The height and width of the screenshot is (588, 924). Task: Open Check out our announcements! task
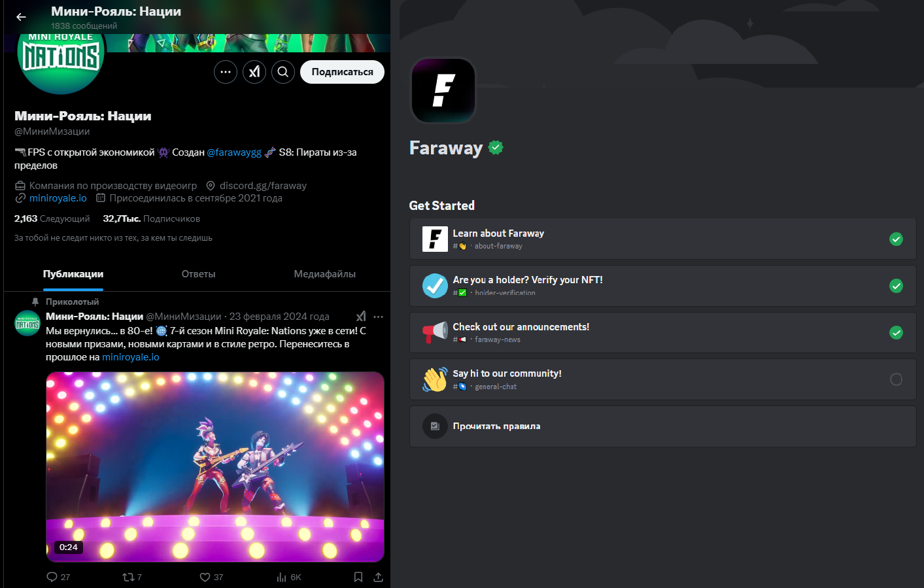pyautogui.click(x=662, y=332)
